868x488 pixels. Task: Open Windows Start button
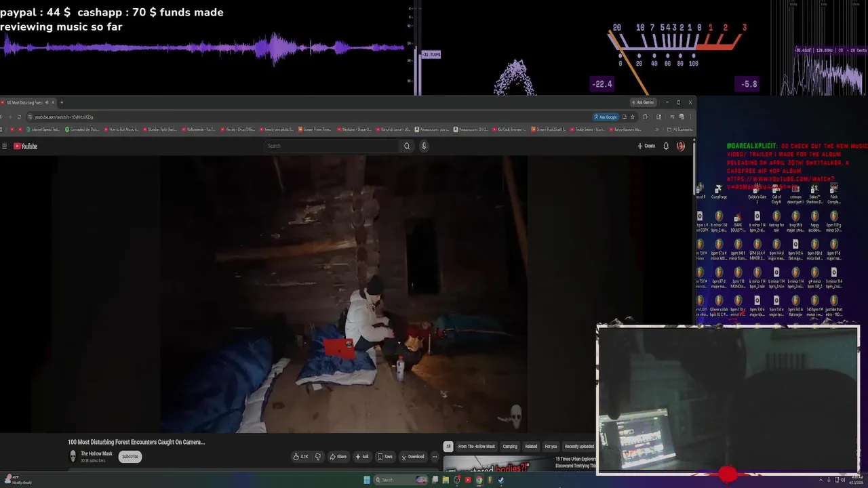coord(367,480)
